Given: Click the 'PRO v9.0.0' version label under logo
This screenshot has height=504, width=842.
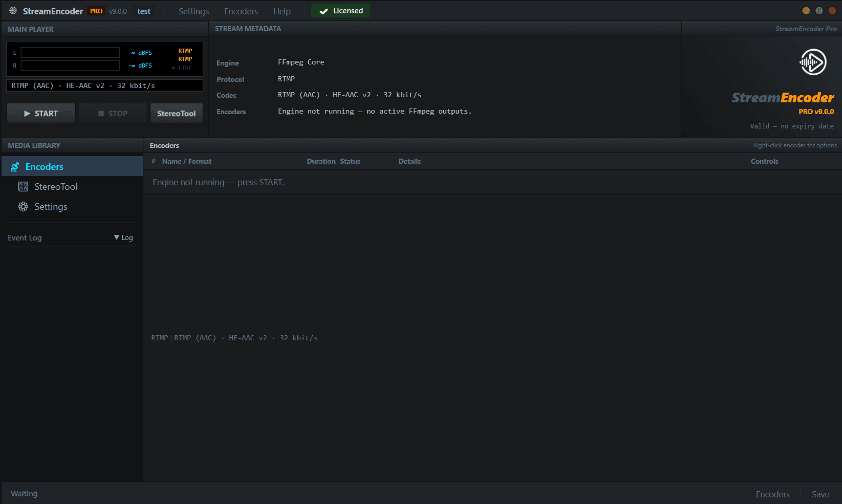Looking at the screenshot, I should (x=816, y=112).
